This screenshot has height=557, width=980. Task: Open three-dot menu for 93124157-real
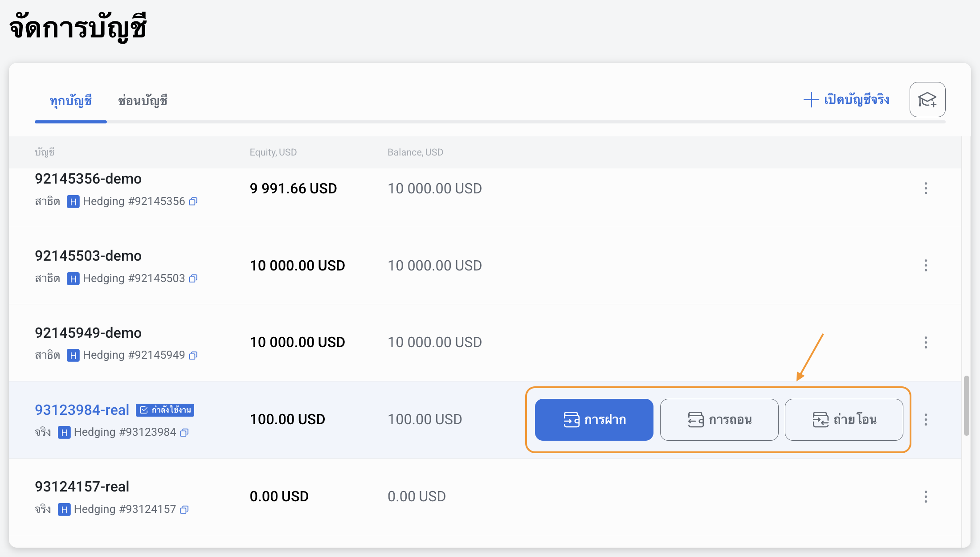tap(926, 496)
